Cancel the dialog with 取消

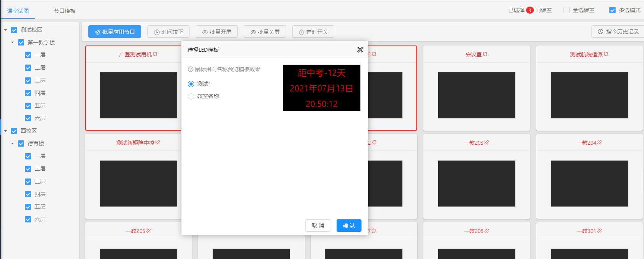(x=318, y=226)
